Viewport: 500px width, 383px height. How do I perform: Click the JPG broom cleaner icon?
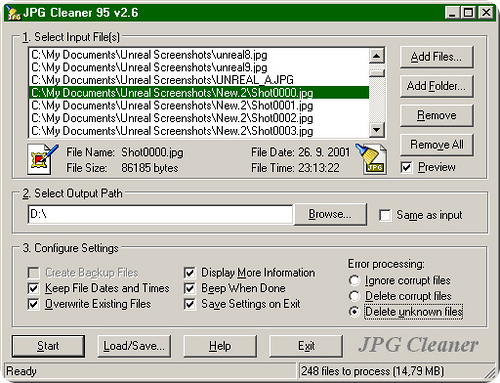click(x=371, y=159)
